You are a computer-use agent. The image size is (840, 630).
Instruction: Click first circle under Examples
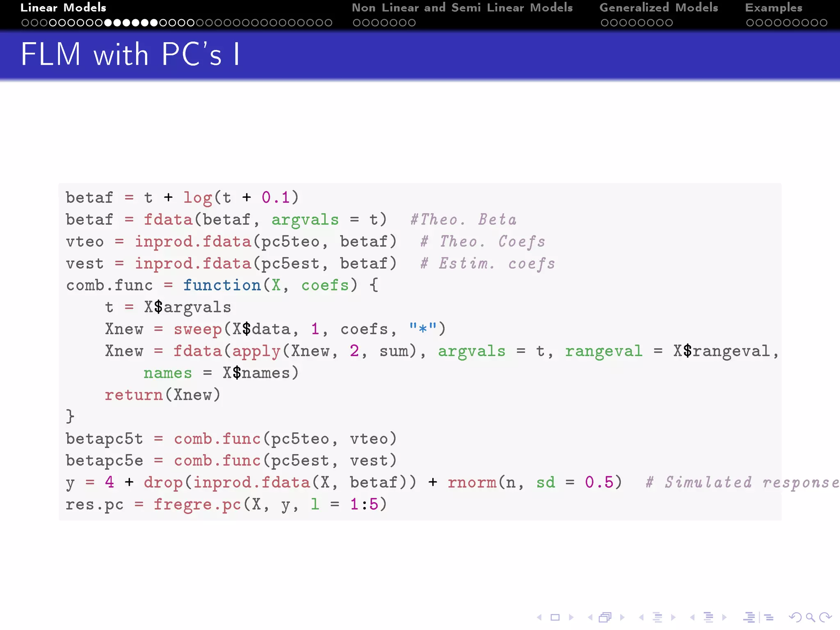coord(750,23)
